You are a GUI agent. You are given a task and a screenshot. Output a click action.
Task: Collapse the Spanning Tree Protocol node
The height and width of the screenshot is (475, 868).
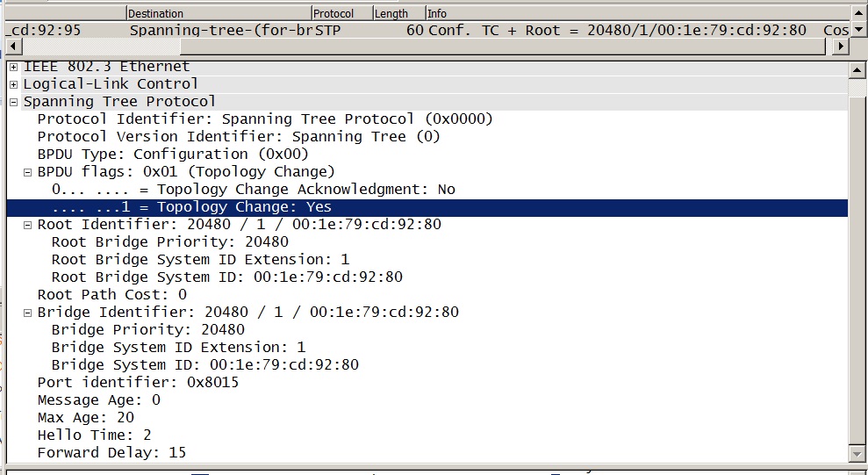point(13,103)
